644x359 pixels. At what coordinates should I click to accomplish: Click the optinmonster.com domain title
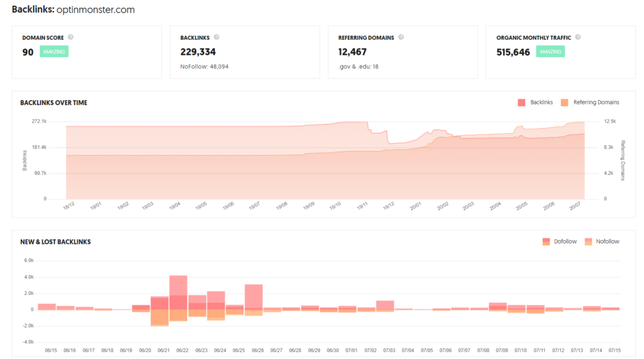click(x=96, y=9)
